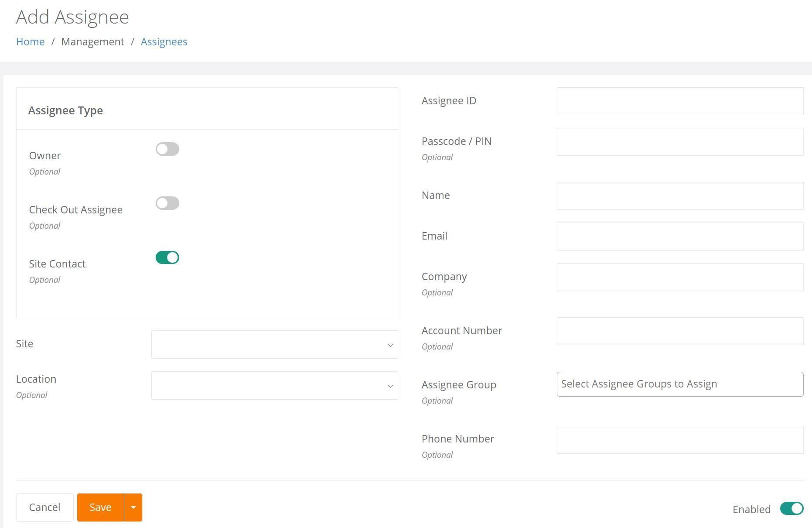Click the Add Assignee page title
Viewport: 812px width, 528px height.
point(72,17)
